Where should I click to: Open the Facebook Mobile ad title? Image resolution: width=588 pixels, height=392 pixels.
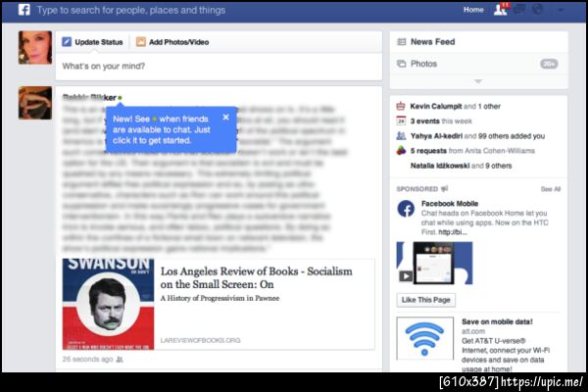(450, 204)
